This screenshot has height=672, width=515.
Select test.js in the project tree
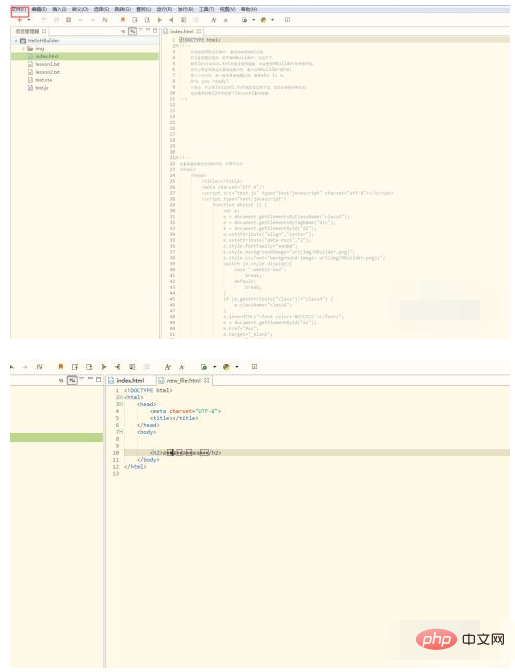(x=42, y=88)
